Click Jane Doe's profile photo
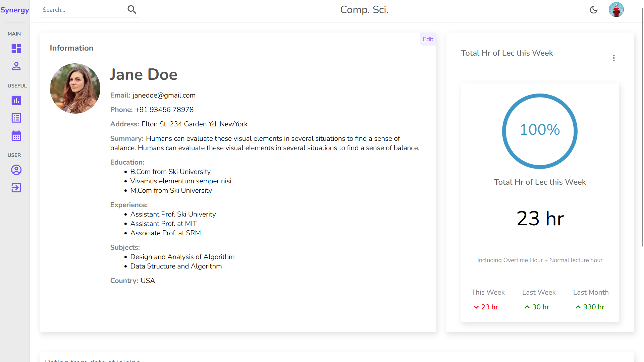 click(75, 88)
